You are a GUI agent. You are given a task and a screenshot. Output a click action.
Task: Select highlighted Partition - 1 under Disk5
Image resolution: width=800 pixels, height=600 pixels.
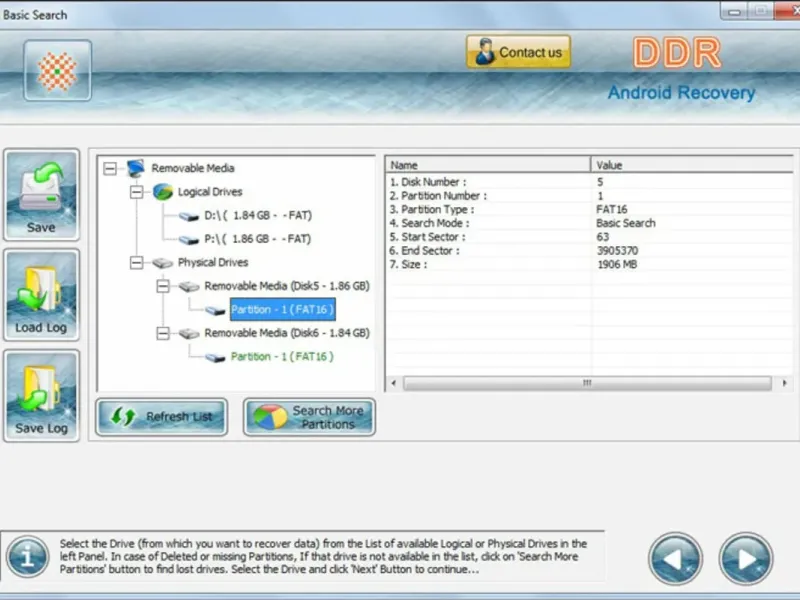pos(283,309)
